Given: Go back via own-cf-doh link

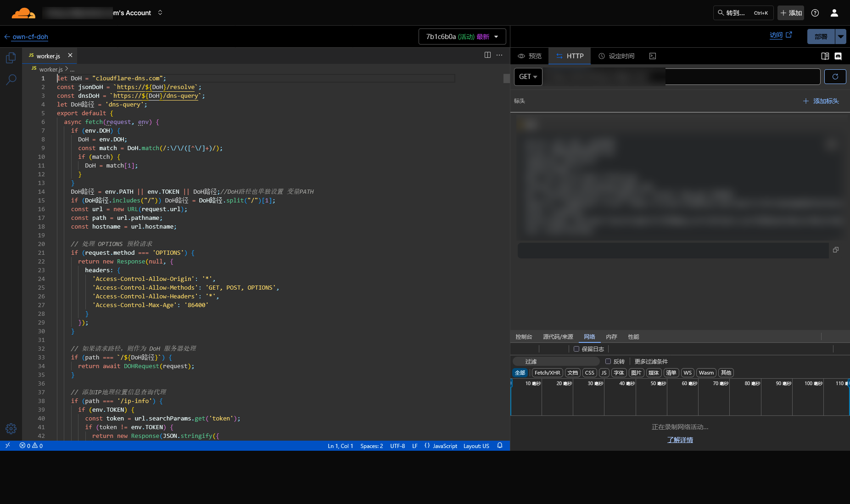Looking at the screenshot, I should point(30,37).
